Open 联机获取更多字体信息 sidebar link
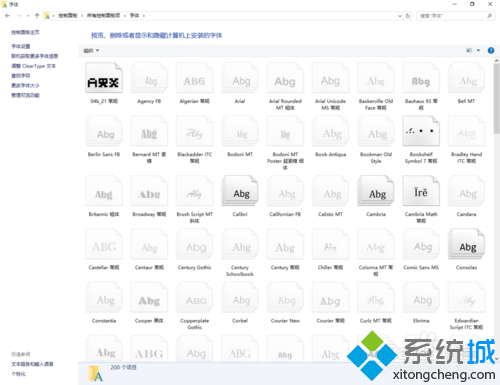 click(x=35, y=56)
